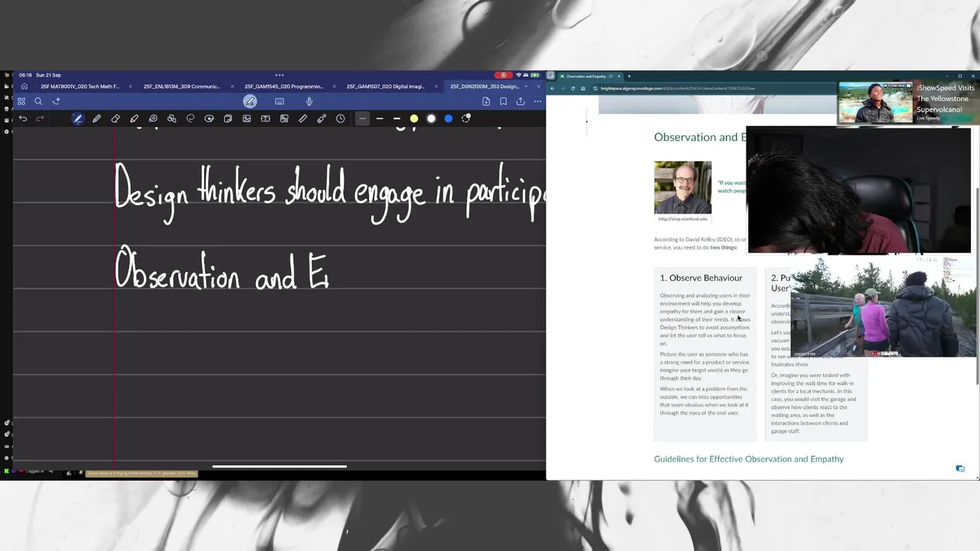Undo the last stroke
Image resolution: width=980 pixels, height=551 pixels.
[x=23, y=119]
